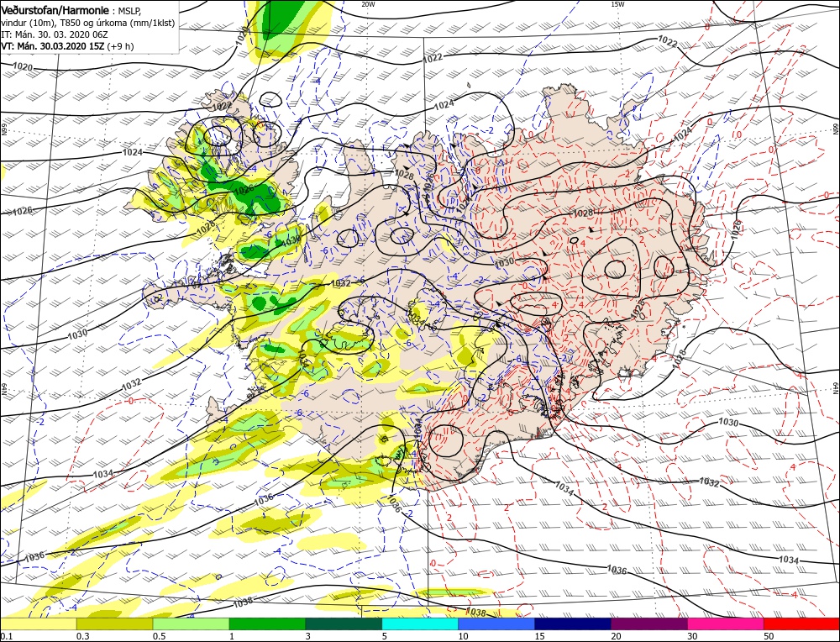The image size is (840, 642).
Task: Select the purple 20–30 legend swatch
Action: [x=649, y=624]
